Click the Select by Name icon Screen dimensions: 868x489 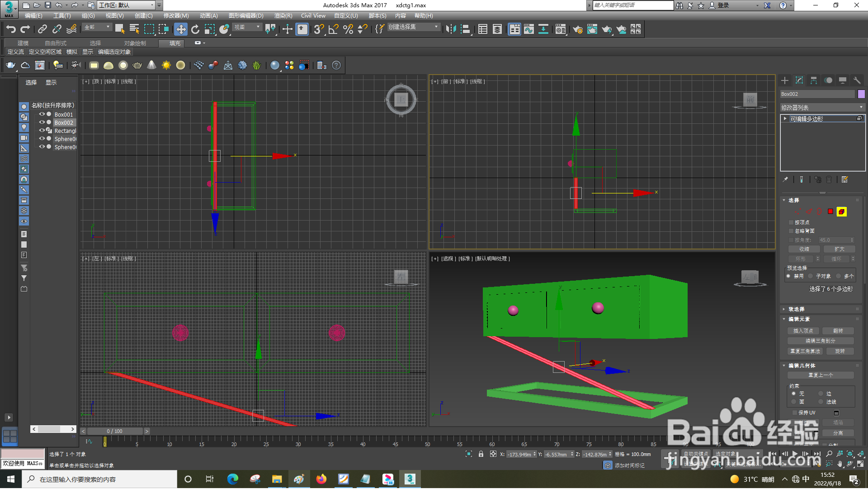point(134,29)
